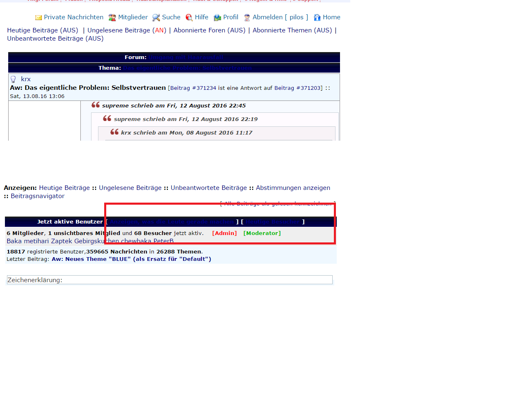Click the Private Nachrichten envelope icon
The height and width of the screenshot is (420, 525).
coord(39,18)
